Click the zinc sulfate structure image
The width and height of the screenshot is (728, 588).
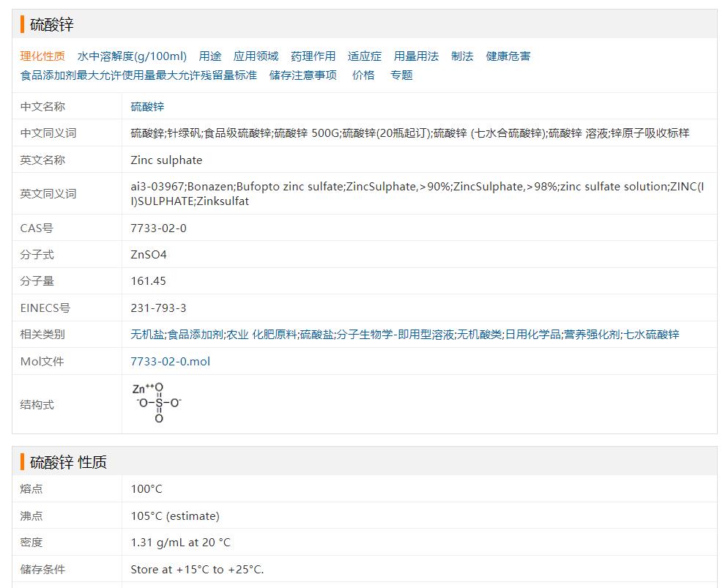click(x=157, y=403)
